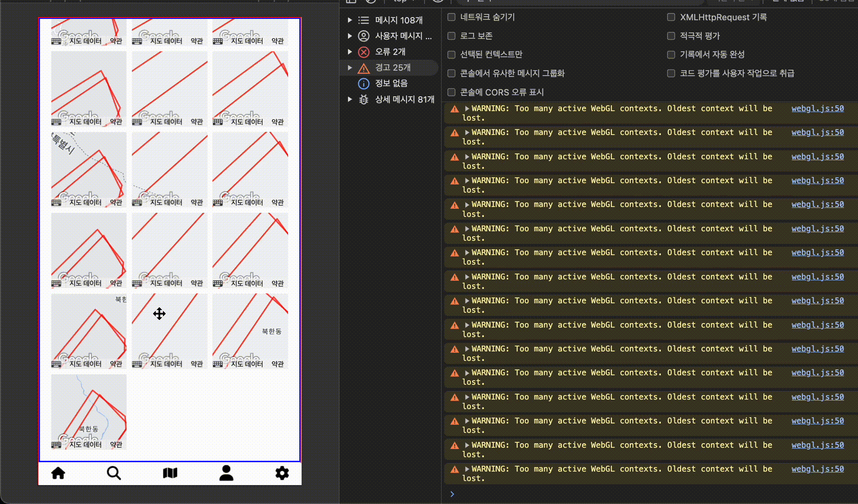Select the map icon in bottom navigation
Screen dimensions: 858x504
coord(170,472)
